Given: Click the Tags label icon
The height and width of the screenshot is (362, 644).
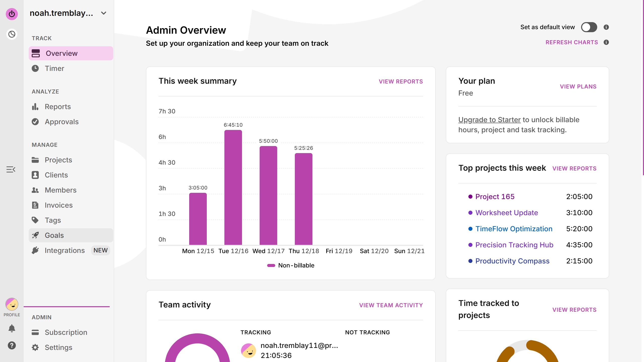Looking at the screenshot, I should (35, 220).
